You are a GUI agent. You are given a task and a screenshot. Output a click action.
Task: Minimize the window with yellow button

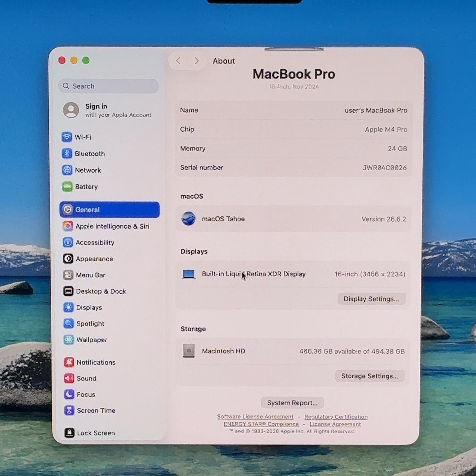74,60
